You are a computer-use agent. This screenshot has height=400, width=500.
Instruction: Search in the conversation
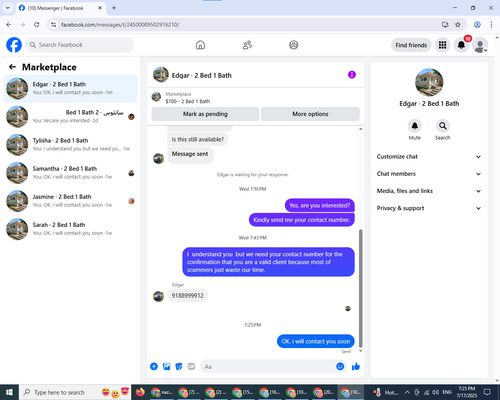pos(443,126)
